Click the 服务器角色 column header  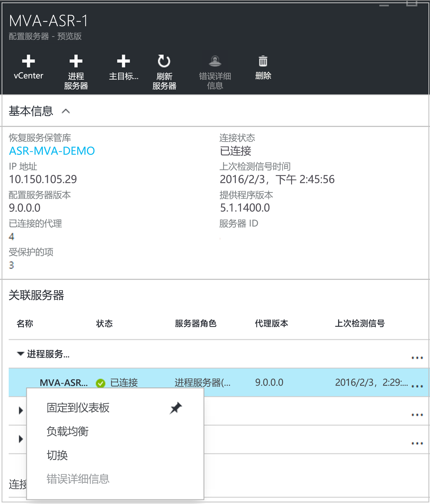196,324
